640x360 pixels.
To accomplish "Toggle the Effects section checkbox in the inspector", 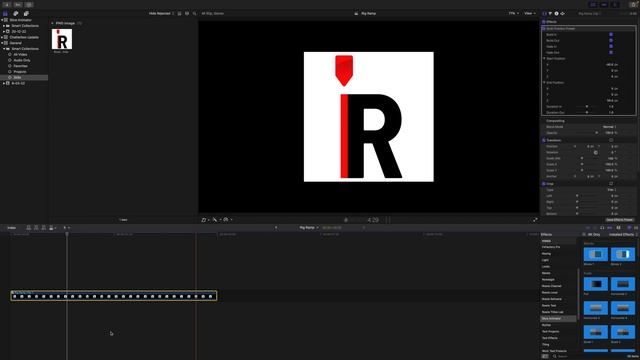I will pyautogui.click(x=544, y=22).
